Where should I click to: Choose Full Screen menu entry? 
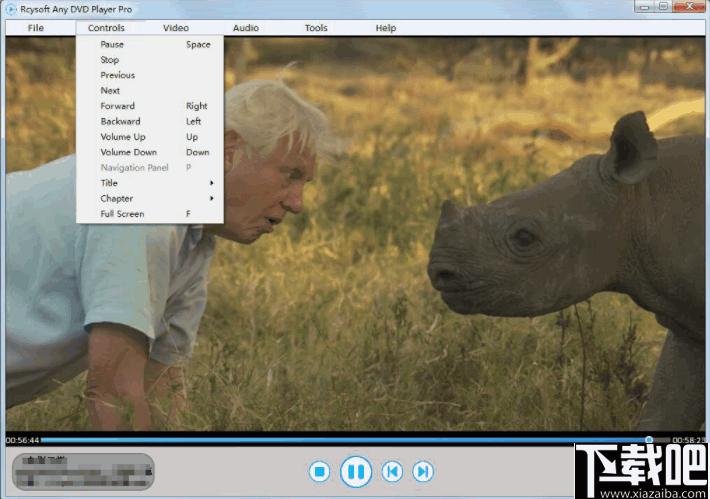click(x=150, y=214)
